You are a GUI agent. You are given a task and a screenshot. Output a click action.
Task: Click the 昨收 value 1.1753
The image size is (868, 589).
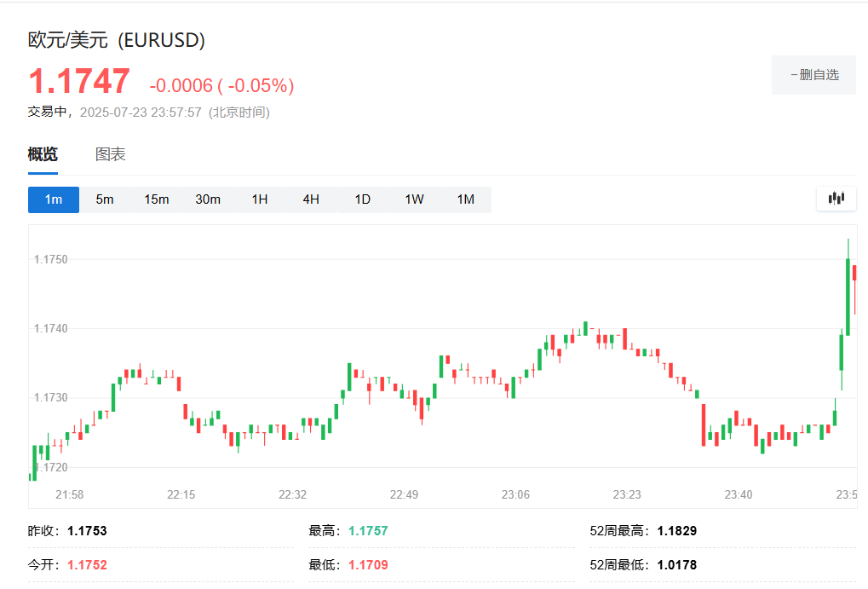[87, 531]
